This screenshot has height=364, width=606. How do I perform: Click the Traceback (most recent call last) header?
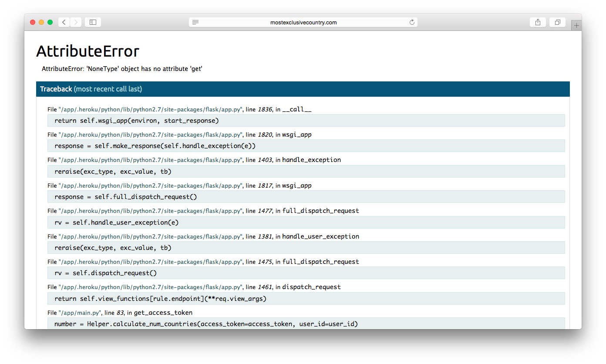coord(303,89)
